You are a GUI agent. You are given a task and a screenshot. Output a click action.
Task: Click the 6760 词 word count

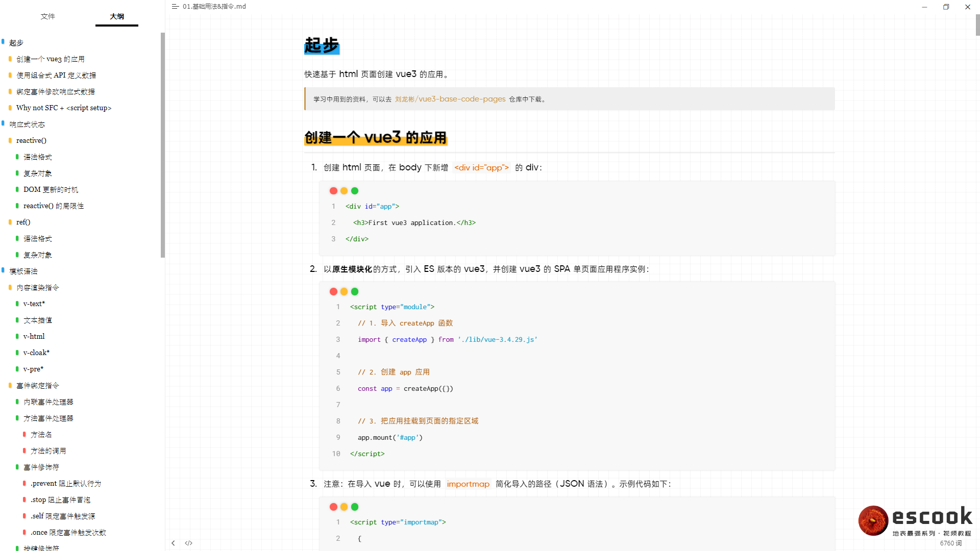(950, 543)
